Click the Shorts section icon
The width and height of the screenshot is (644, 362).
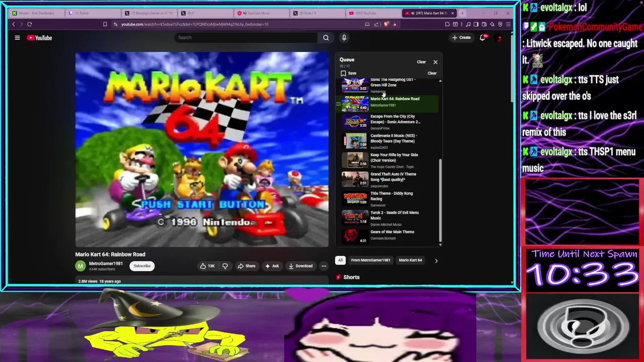(339, 277)
